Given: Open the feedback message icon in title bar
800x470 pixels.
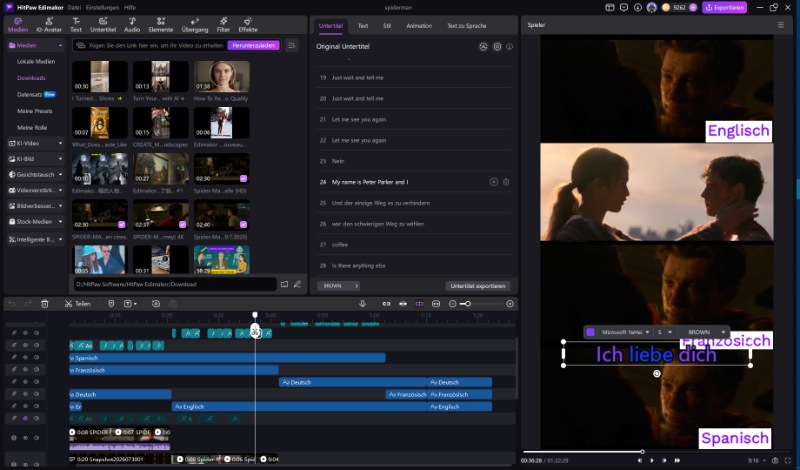Looking at the screenshot, I should tap(623, 7).
